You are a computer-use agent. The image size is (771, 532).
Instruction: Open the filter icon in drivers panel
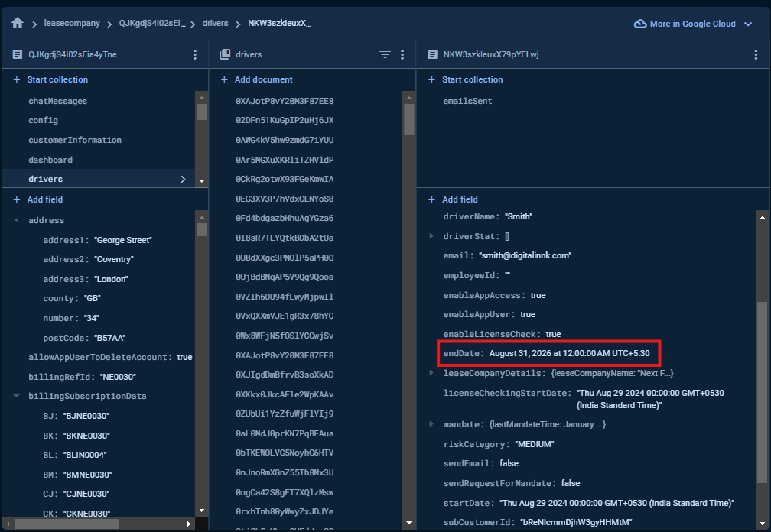pyautogui.click(x=385, y=54)
